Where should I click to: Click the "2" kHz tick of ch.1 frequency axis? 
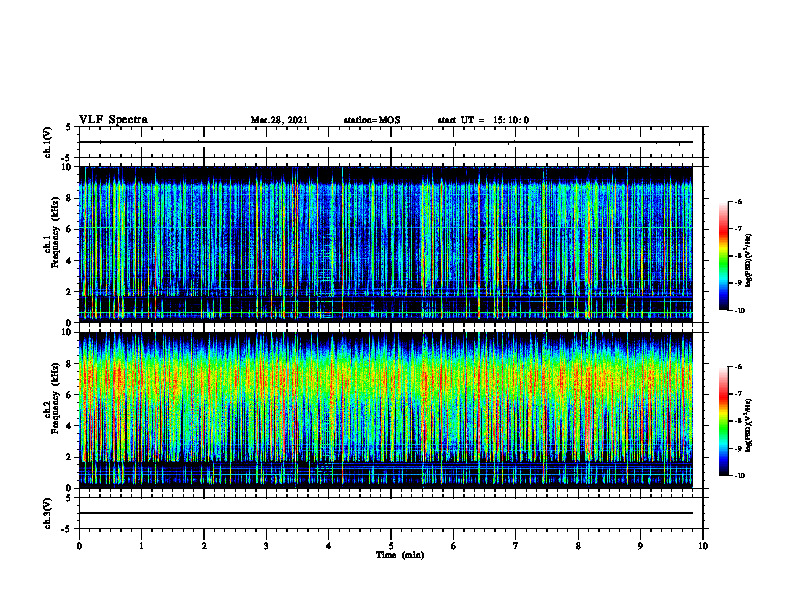pos(70,292)
